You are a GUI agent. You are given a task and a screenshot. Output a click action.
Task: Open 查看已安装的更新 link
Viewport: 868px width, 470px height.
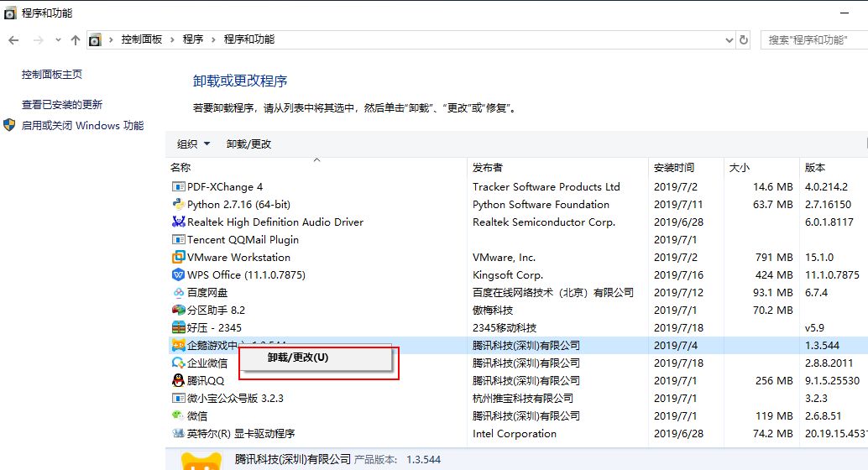pos(62,105)
